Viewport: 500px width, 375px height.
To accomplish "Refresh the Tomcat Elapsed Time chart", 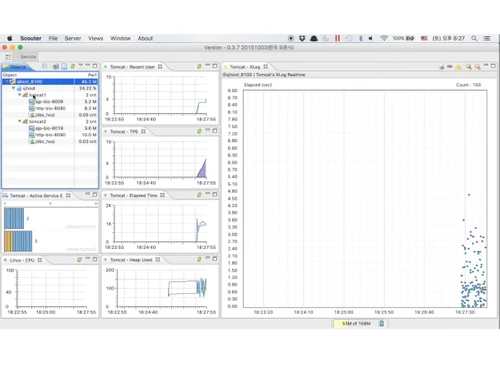I will click(x=199, y=195).
